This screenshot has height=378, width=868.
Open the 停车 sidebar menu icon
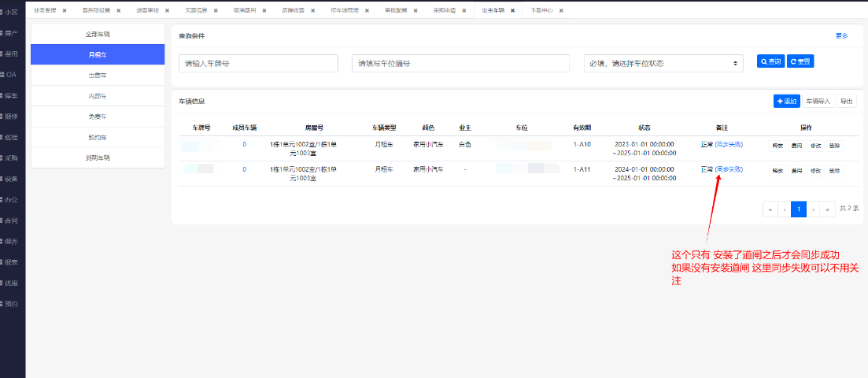[10, 95]
